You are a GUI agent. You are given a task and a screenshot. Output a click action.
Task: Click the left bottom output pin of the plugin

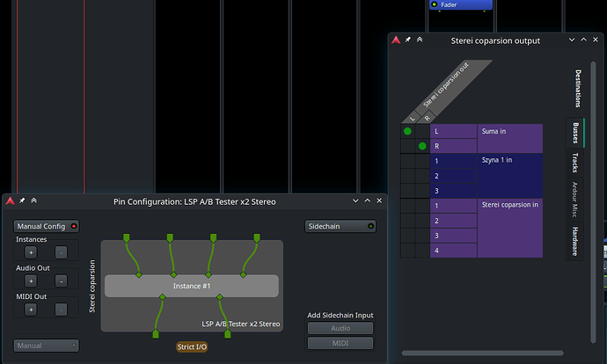coord(156,333)
